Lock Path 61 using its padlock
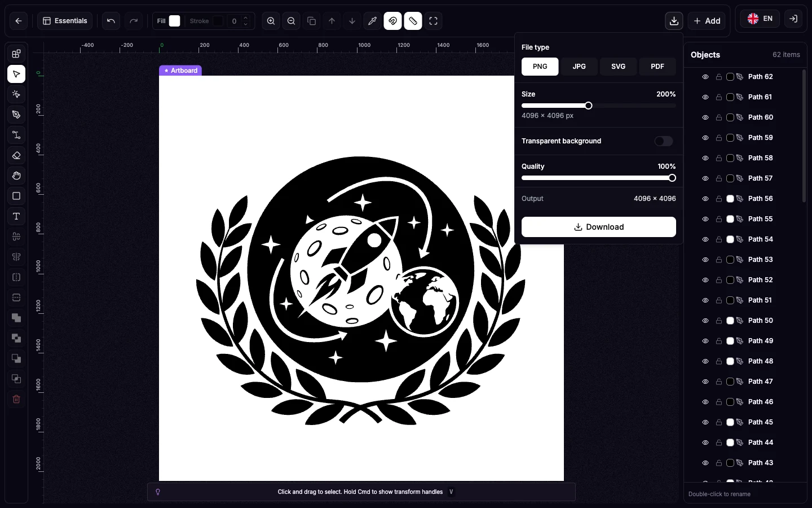The image size is (812, 508). tap(719, 97)
